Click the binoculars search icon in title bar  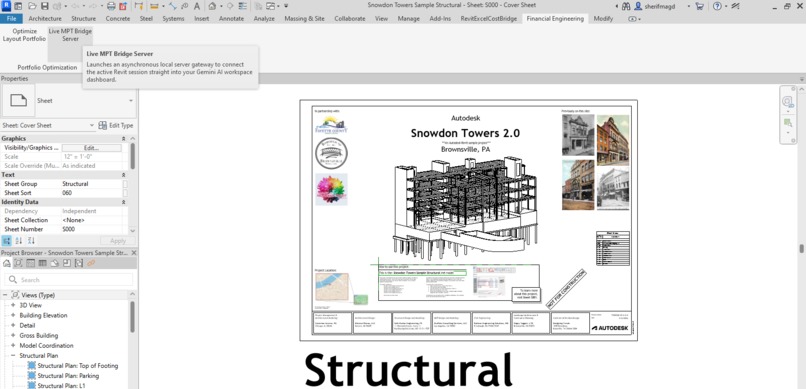click(x=626, y=6)
